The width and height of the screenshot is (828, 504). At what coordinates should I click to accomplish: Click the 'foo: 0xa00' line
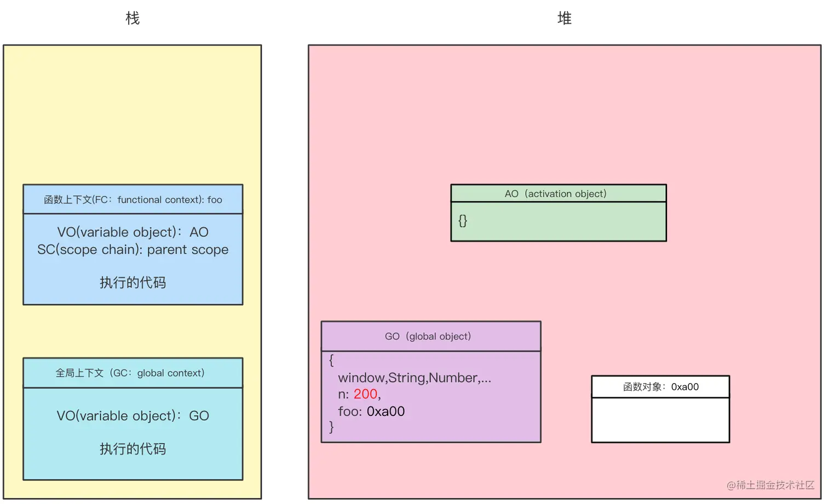[x=371, y=412]
